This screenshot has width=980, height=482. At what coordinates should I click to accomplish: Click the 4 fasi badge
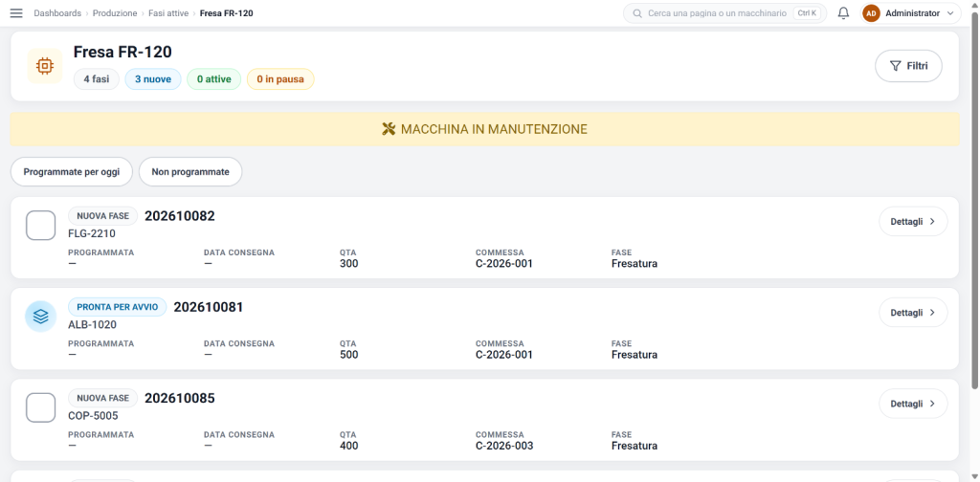click(x=97, y=79)
